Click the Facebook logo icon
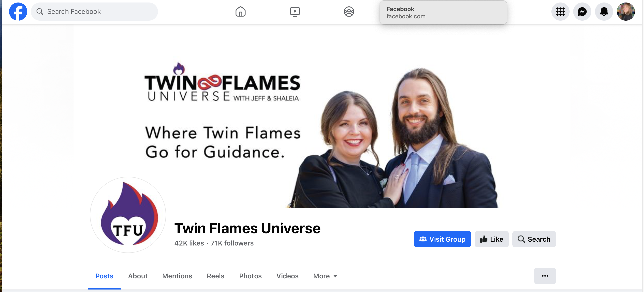 (x=18, y=12)
